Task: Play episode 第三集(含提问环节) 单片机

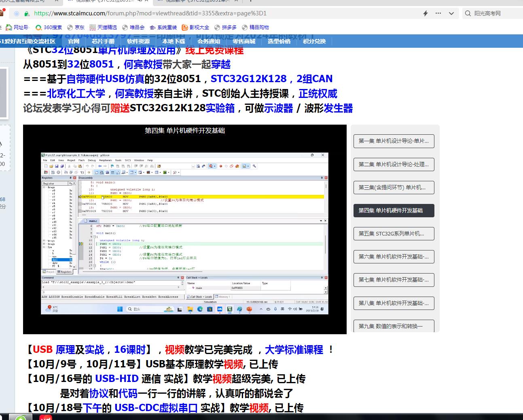Action: 394,187
